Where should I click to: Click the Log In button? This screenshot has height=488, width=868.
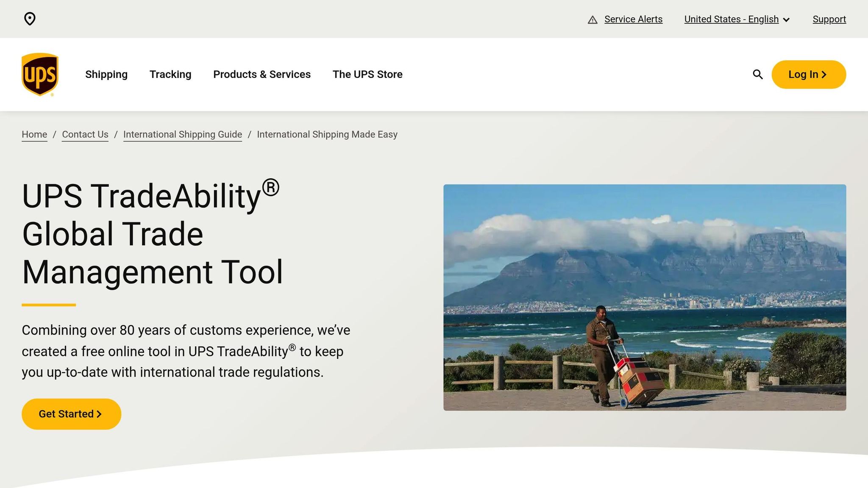(x=808, y=74)
